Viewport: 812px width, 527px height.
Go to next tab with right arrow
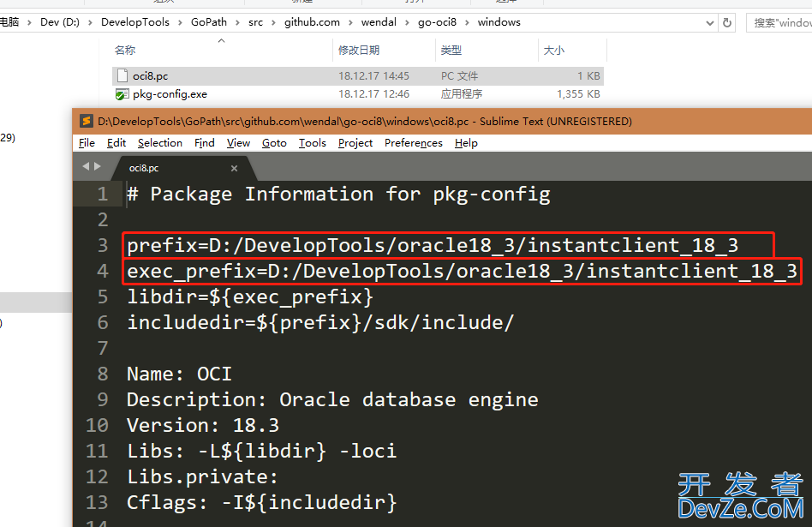[98, 166]
